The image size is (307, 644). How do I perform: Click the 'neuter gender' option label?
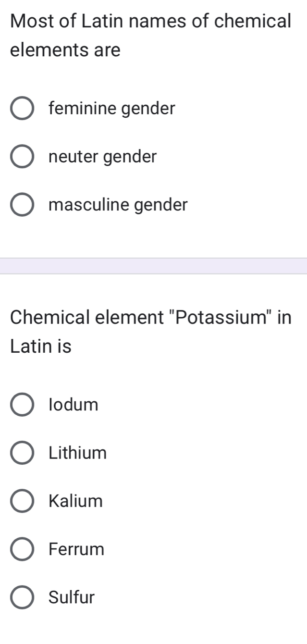[102, 156]
